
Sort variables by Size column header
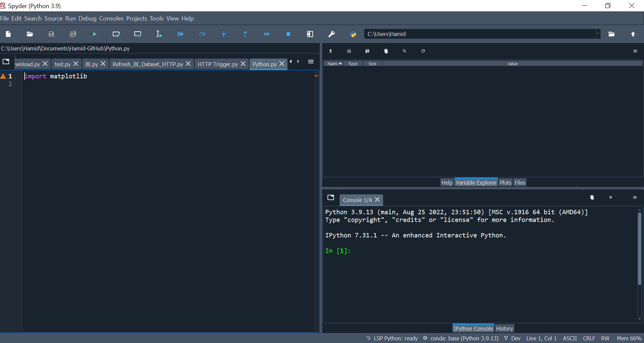point(372,64)
